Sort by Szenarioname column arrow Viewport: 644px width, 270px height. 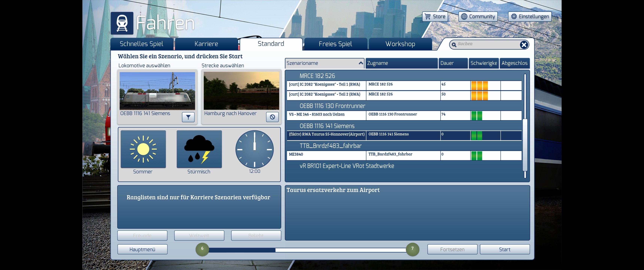click(x=361, y=63)
